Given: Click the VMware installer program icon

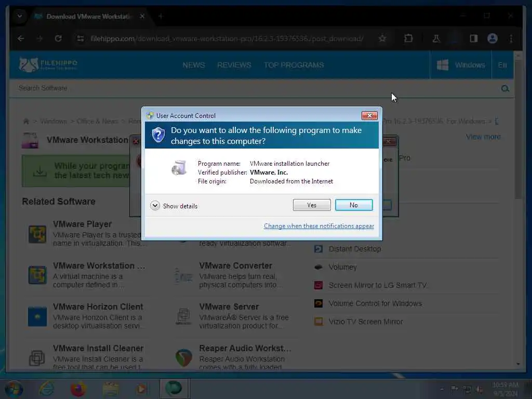Looking at the screenshot, I should tap(179, 168).
